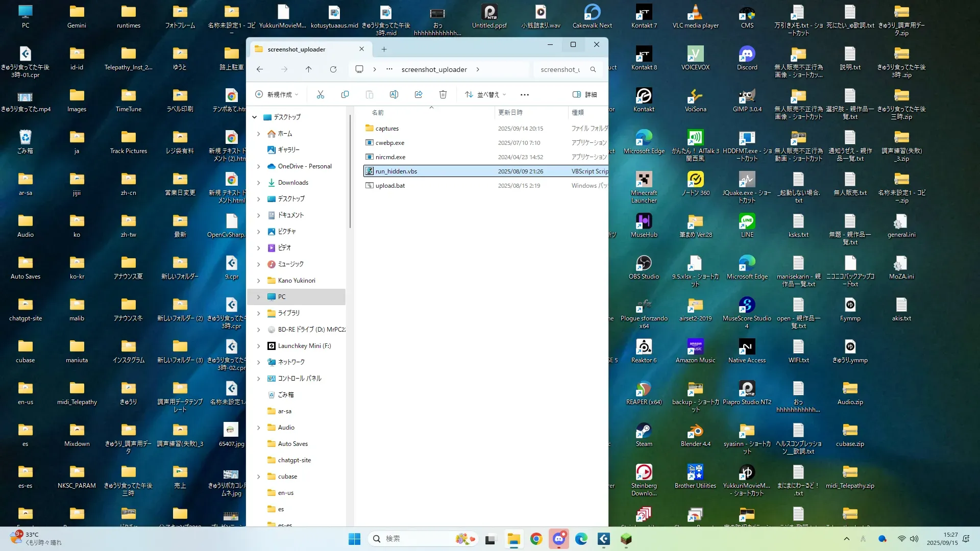Viewport: 980px width, 551px height.
Task: Click the Refresh icon in navigation bar
Action: [333, 69]
